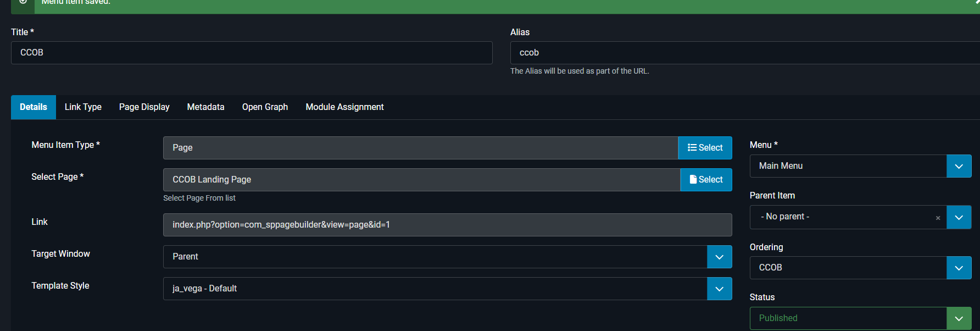Clear the Parent Item with the x icon

pos(938,218)
